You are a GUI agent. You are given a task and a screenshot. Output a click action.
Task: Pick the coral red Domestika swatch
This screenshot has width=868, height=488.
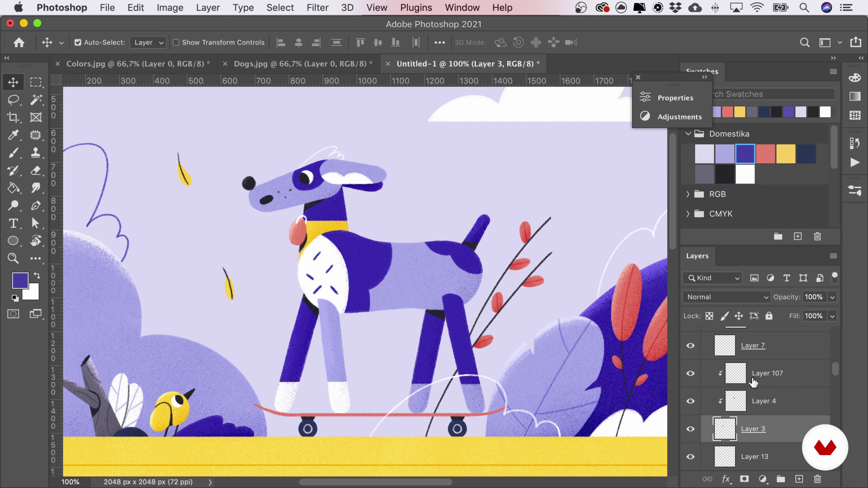click(765, 154)
